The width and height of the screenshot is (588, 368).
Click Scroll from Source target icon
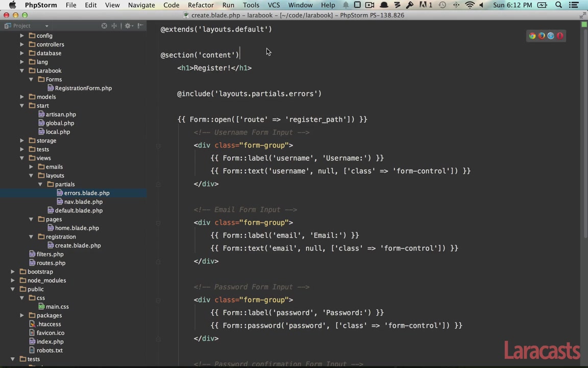pyautogui.click(x=104, y=26)
